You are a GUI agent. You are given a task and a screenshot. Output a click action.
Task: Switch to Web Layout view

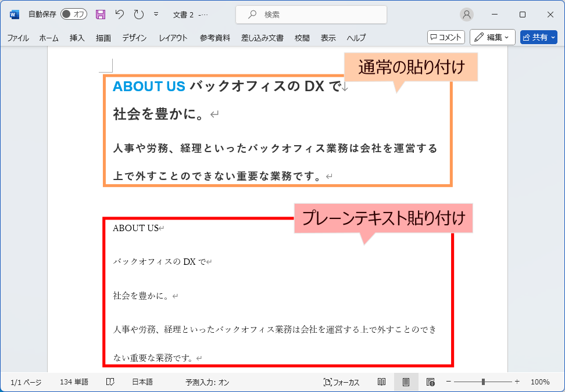point(430,382)
